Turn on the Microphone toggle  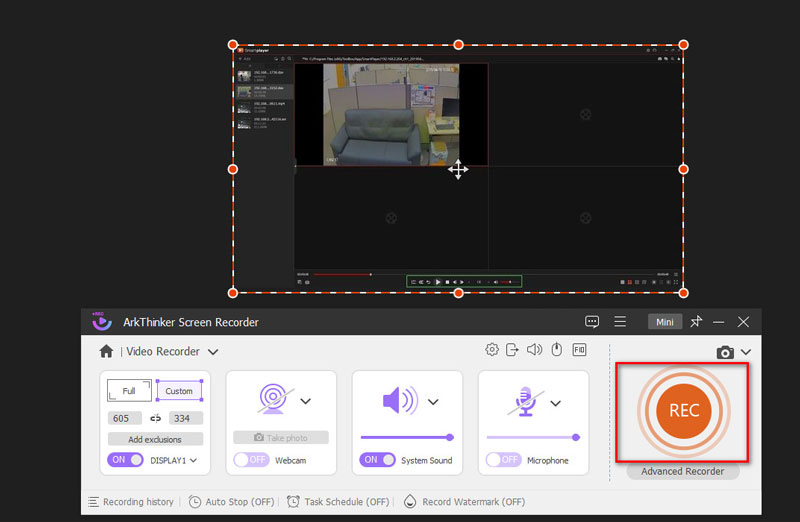point(504,460)
